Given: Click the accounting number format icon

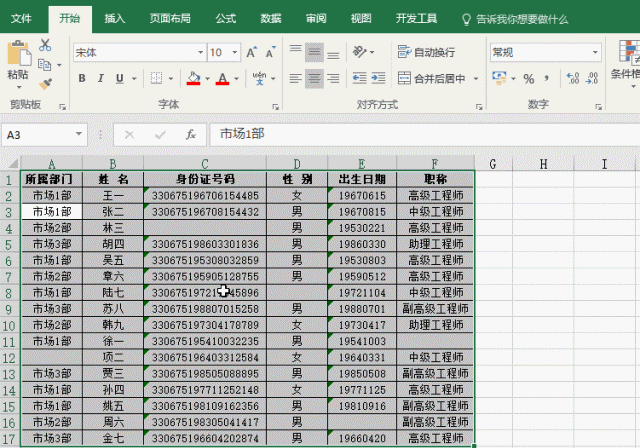Looking at the screenshot, I should coord(499,78).
